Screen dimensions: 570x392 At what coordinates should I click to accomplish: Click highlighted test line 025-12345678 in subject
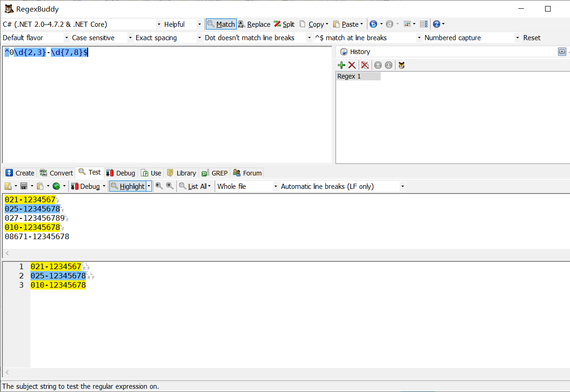pos(32,209)
